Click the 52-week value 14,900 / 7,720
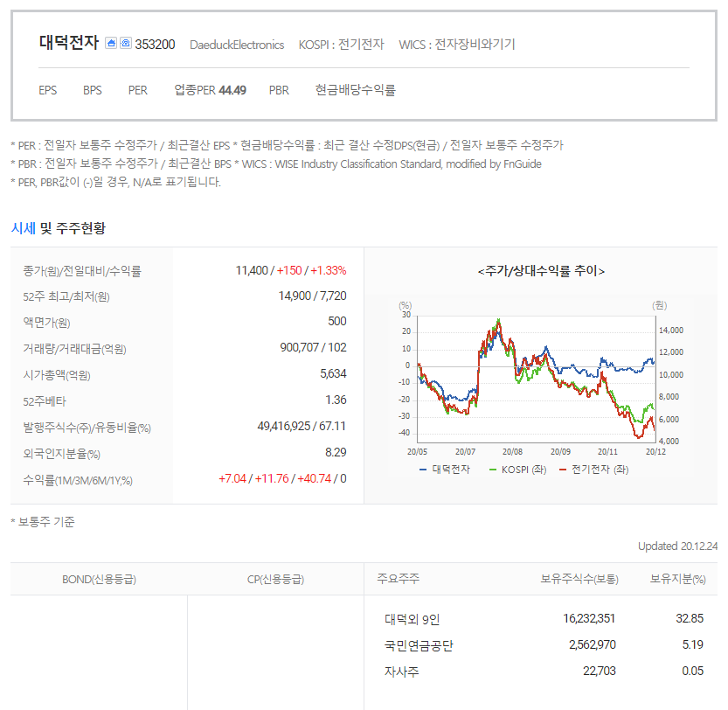This screenshot has height=710, width=728. 312,296
